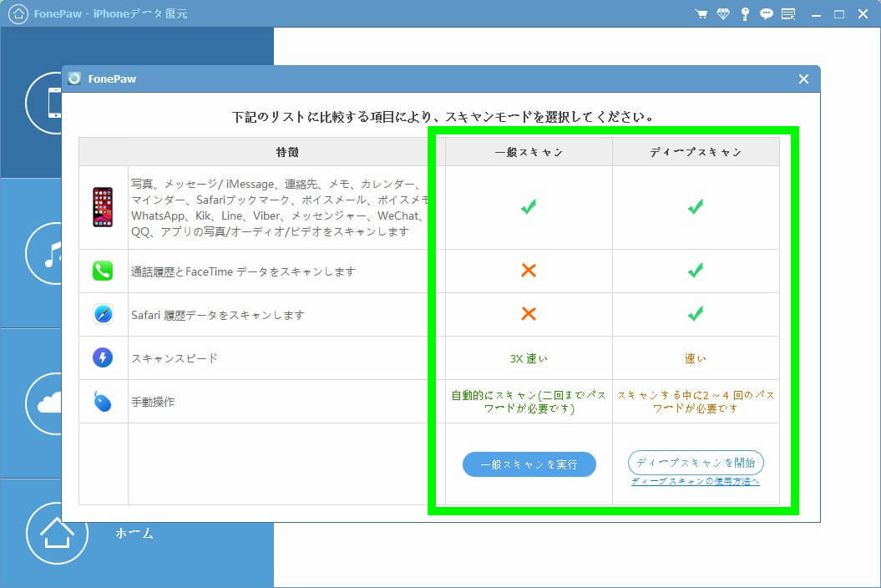Viewport: 881px width, 588px height.
Task: Click the 自動的にスキャン password note text
Action: tap(529, 402)
